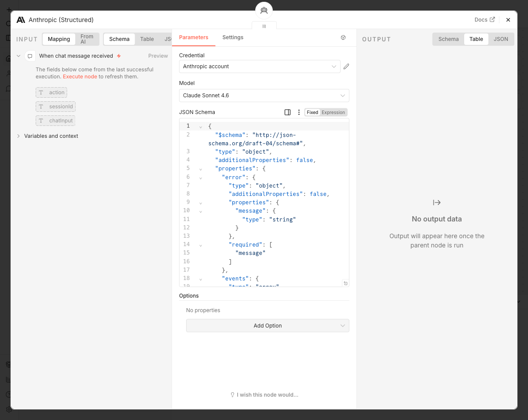528x420 pixels.
Task: Show input as Table view
Action: pos(147,39)
